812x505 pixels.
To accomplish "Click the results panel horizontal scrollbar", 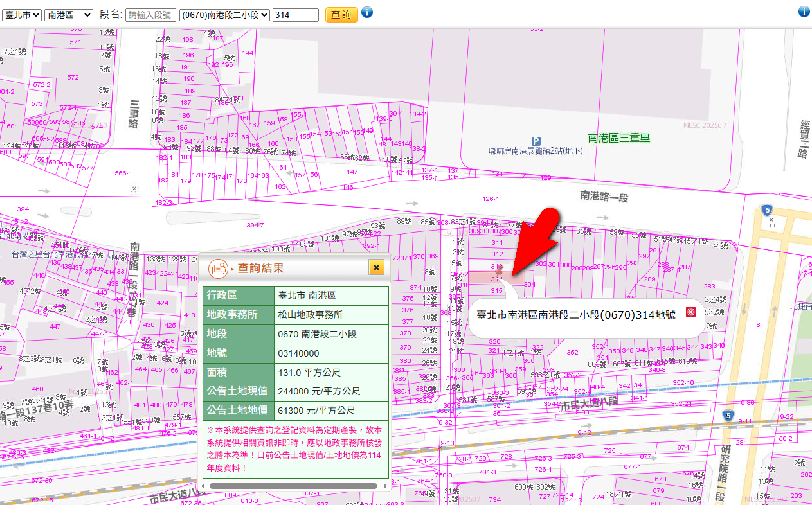I will tap(293, 486).
